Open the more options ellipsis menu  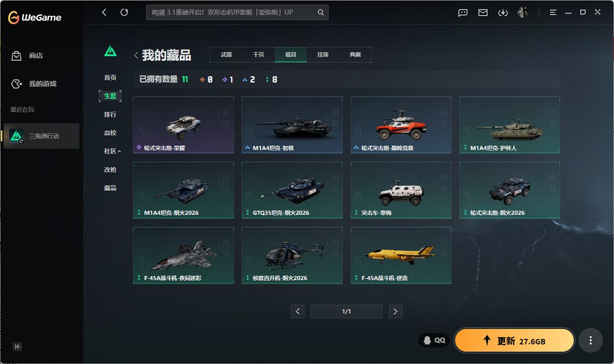(x=591, y=340)
